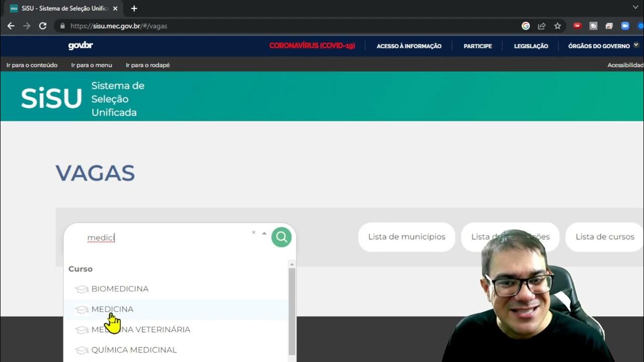Open ACESSO À INFORMAÇÃO in the top bar

pos(409,46)
